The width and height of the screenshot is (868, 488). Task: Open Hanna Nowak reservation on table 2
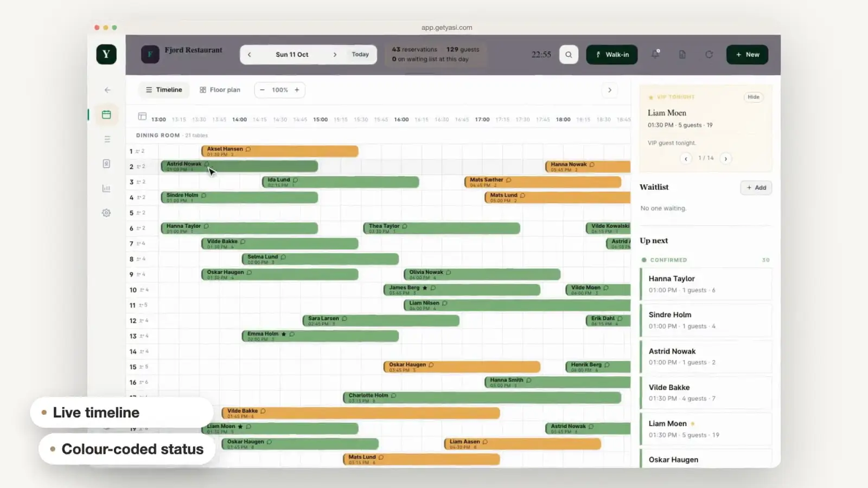coord(588,166)
